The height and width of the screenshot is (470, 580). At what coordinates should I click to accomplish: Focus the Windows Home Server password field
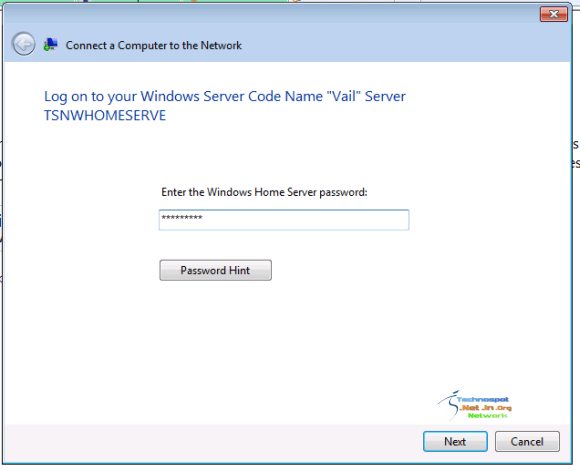284,220
